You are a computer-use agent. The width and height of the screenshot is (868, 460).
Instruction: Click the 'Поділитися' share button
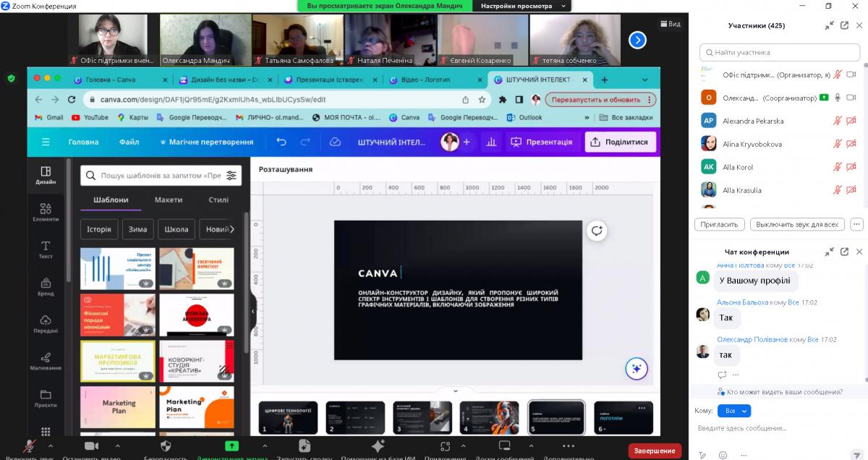click(x=621, y=142)
